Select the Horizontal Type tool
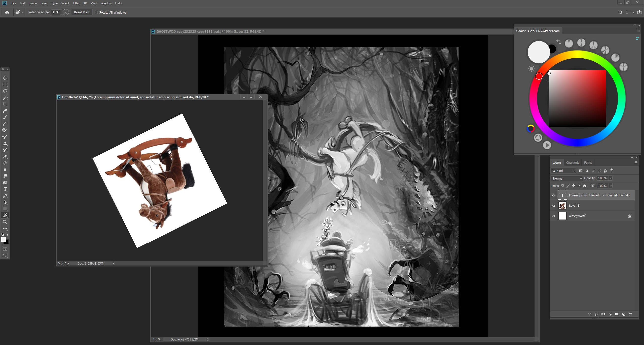 [5, 189]
